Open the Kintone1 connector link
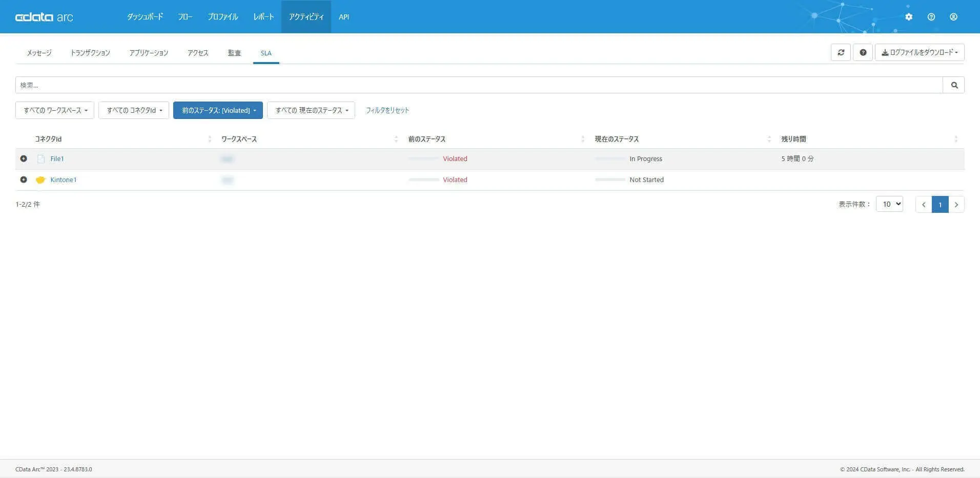 click(63, 180)
